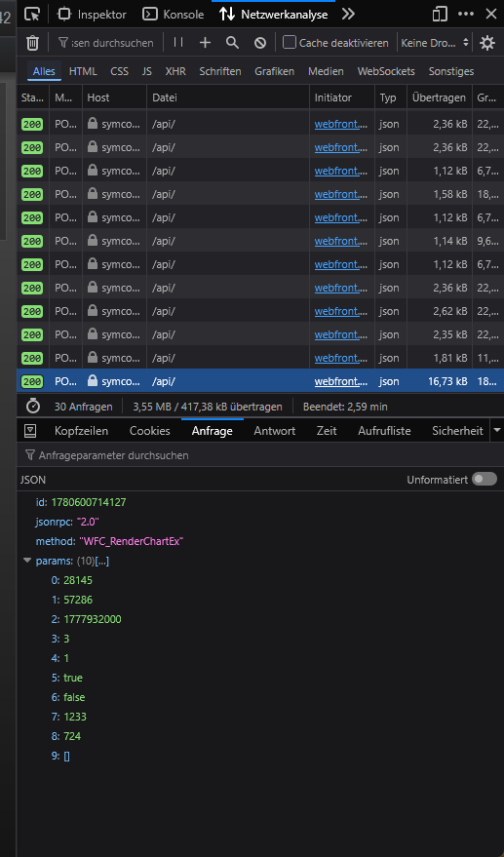The height and width of the screenshot is (857, 504).
Task: Toggle the Unformatiert switch
Action: [485, 480]
